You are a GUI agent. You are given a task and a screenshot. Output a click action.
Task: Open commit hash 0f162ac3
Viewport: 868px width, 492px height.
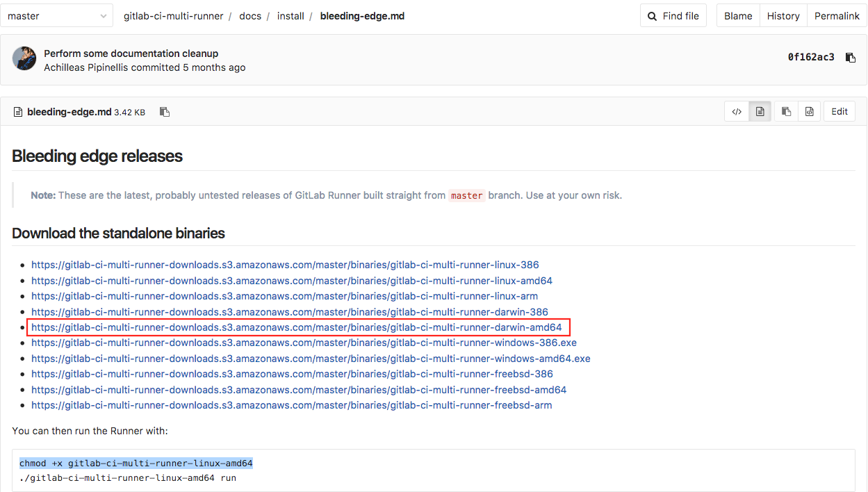(x=811, y=57)
